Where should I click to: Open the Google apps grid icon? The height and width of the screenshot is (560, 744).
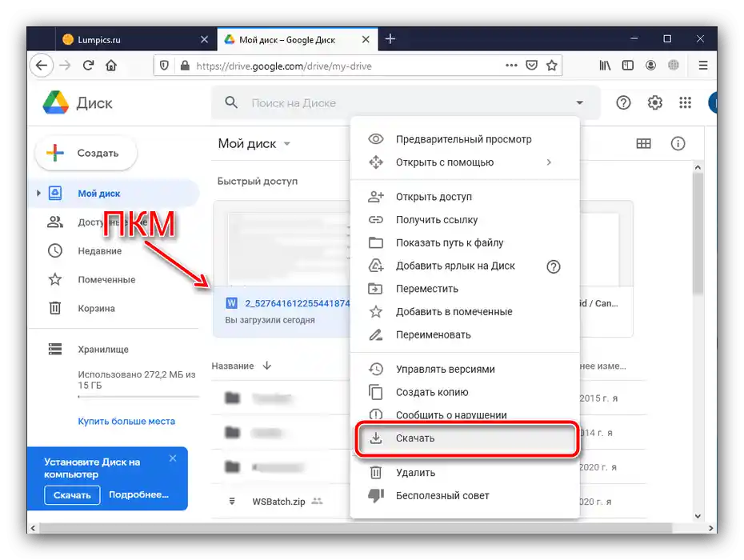click(x=685, y=102)
